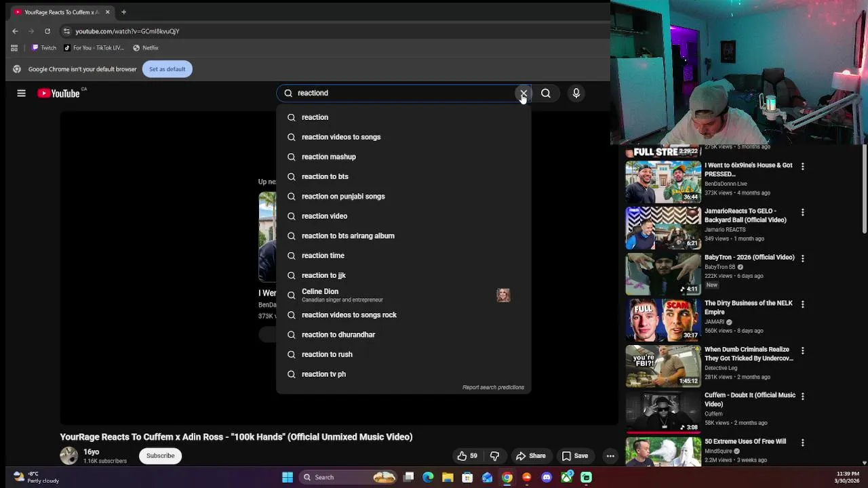
Task: Open the 16yo channel avatar
Action: 68,455
